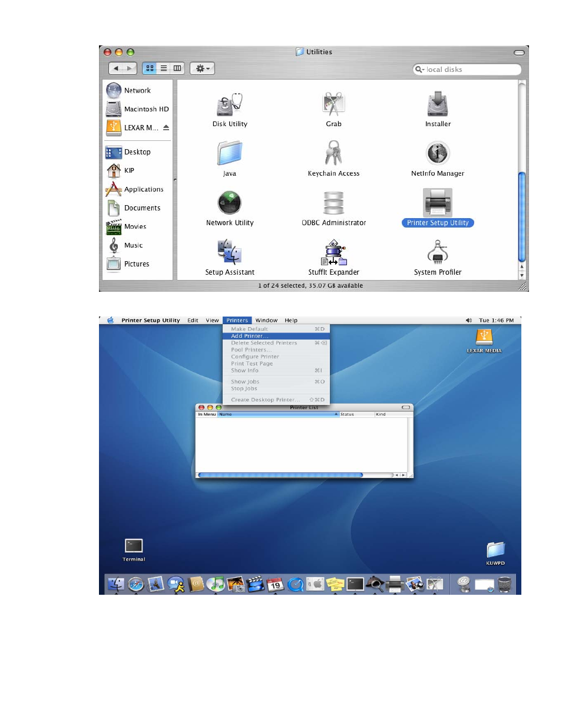Launch Safari from the Dock
This screenshot has width=562, height=728.
[x=136, y=584]
